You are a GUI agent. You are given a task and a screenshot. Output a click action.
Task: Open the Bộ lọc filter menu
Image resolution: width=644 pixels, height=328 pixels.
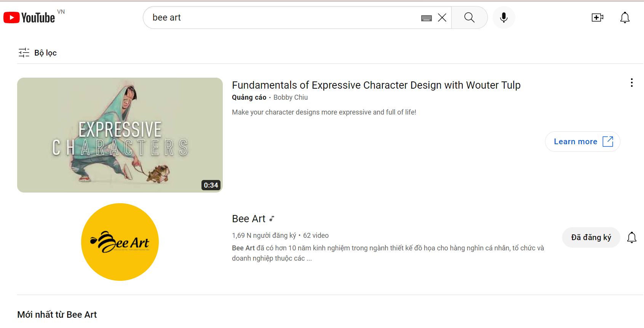[38, 53]
